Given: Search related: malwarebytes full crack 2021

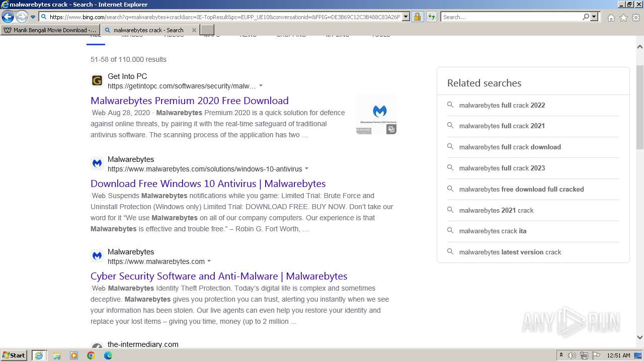Looking at the screenshot, I should coord(502,126).
